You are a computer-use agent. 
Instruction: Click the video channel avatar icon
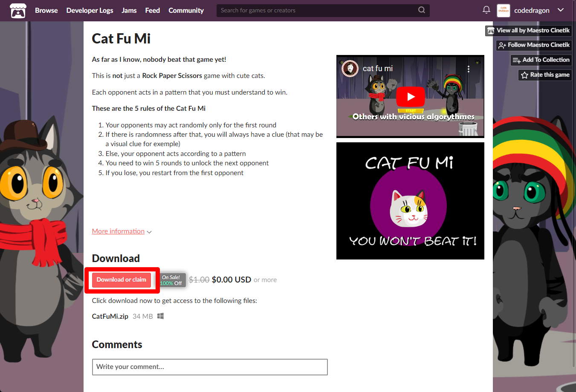pos(350,68)
